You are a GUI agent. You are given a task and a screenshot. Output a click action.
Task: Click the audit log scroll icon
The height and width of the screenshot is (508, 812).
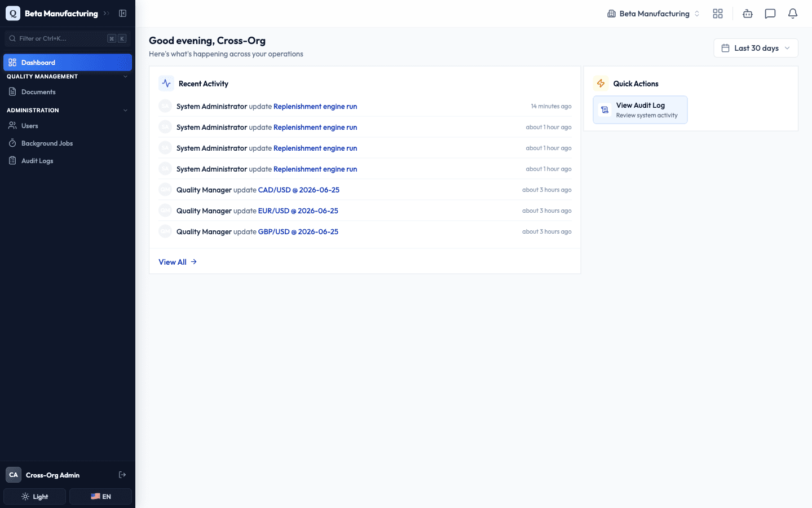[x=604, y=110]
